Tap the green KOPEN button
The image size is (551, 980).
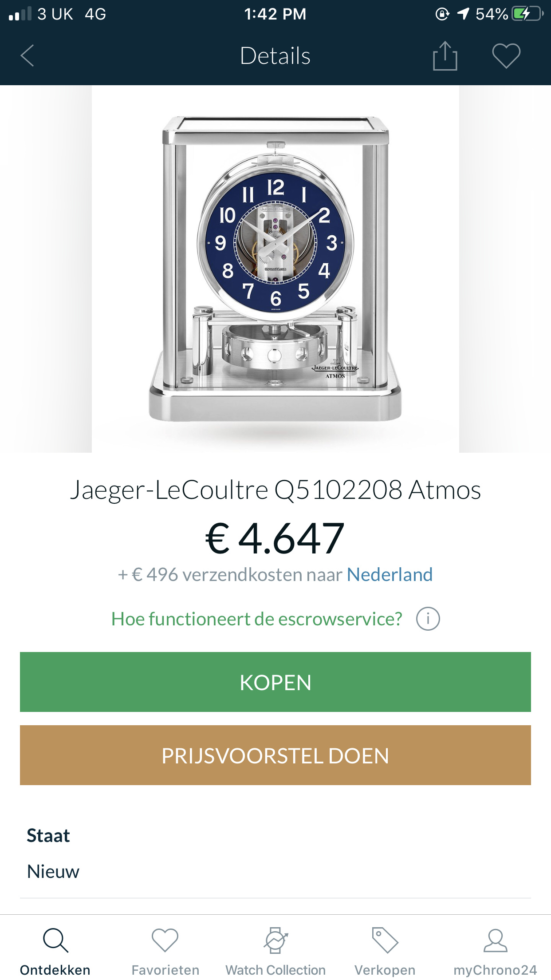pos(275,682)
